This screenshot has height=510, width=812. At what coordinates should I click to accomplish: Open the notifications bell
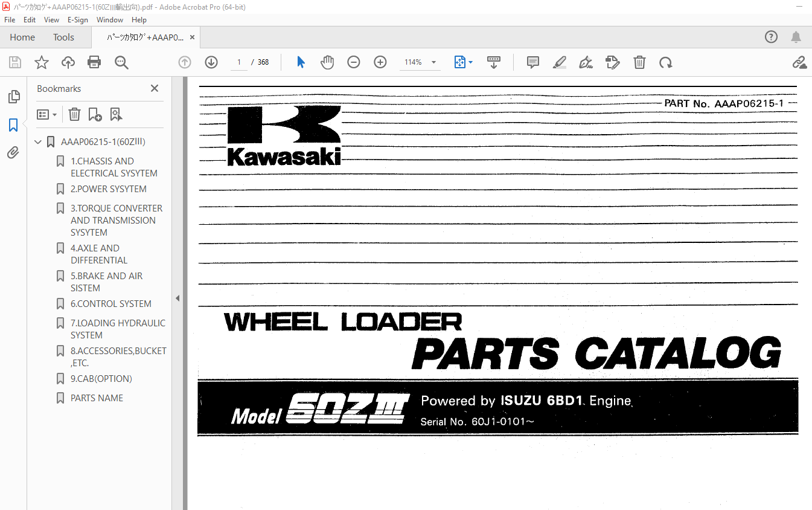796,37
